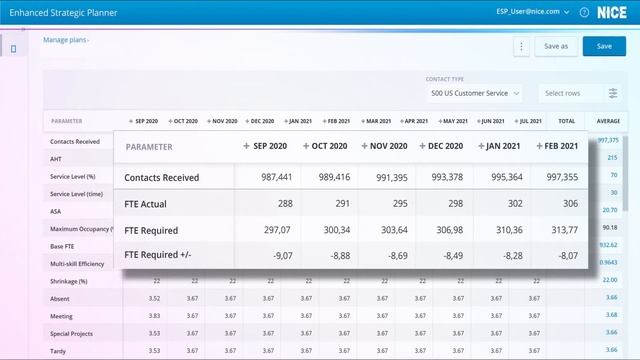The height and width of the screenshot is (360, 640).
Task: Click the 90.18 average value
Action: [x=610, y=228]
